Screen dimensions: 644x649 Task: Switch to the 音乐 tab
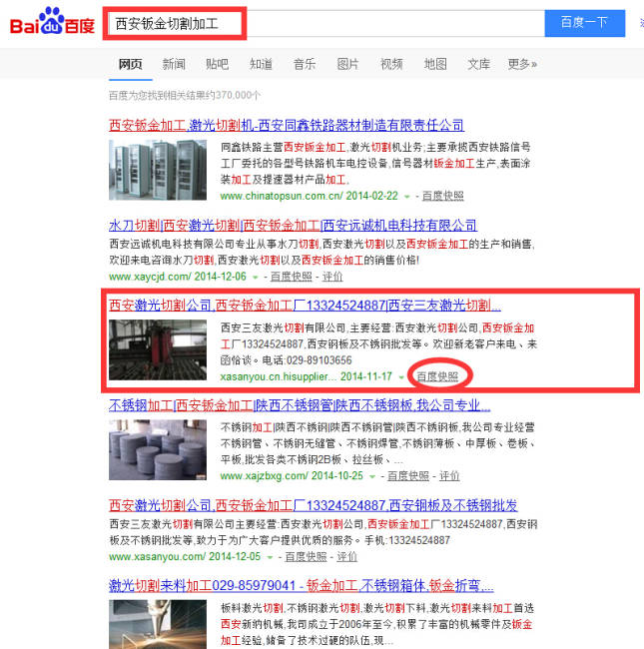pos(305,64)
